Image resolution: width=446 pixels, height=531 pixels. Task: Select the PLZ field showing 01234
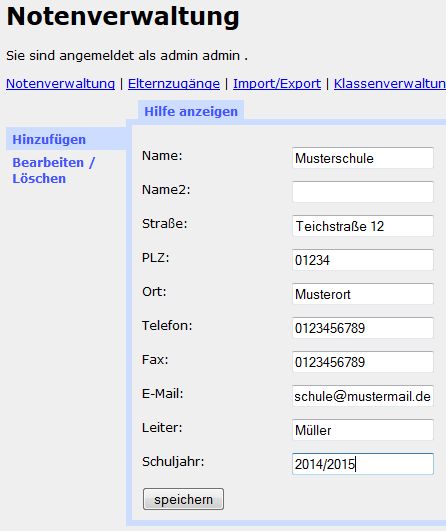coord(363,260)
